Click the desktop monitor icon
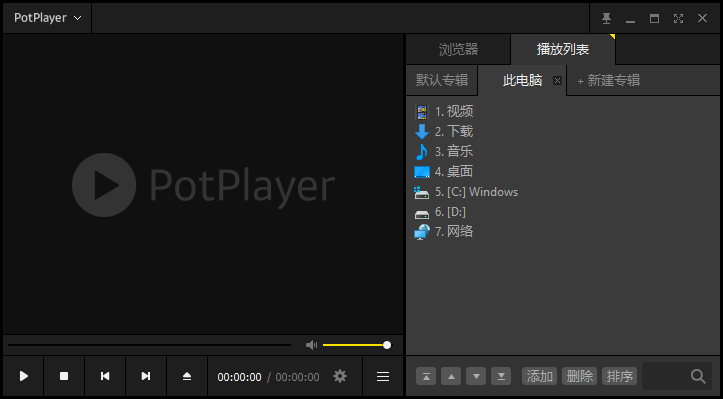Image resolution: width=723 pixels, height=399 pixels. click(x=421, y=172)
